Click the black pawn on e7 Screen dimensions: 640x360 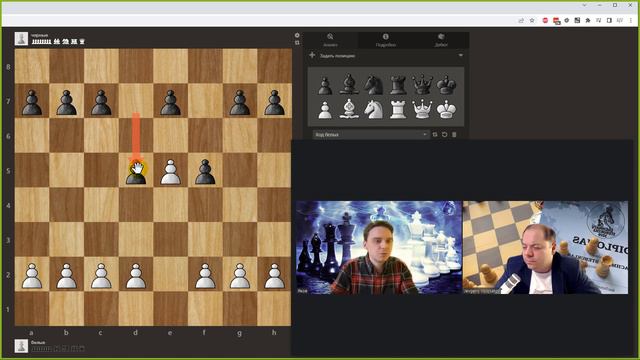point(171,102)
